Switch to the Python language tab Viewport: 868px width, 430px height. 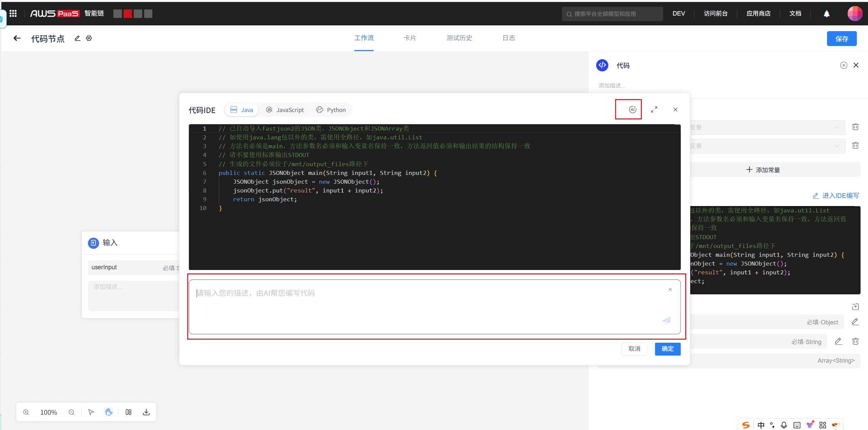click(331, 110)
